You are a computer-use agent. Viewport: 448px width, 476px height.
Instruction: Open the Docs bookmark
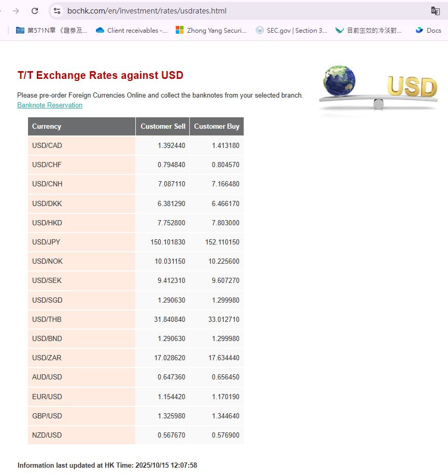coord(428,31)
